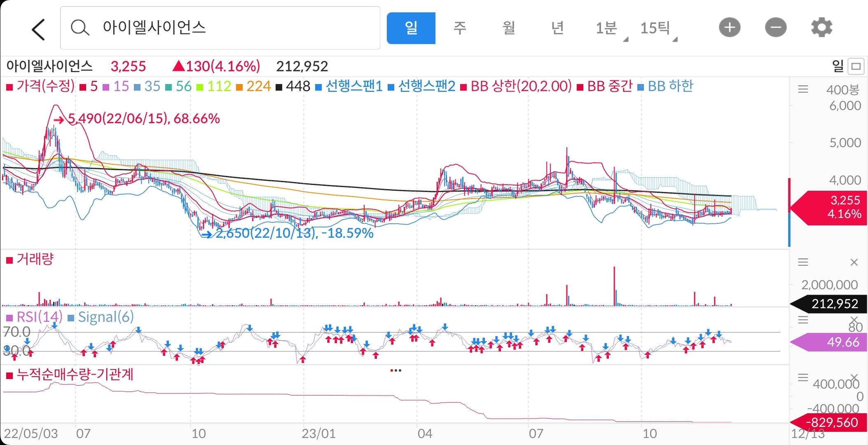Select the BB 중간 legend

pos(605,86)
